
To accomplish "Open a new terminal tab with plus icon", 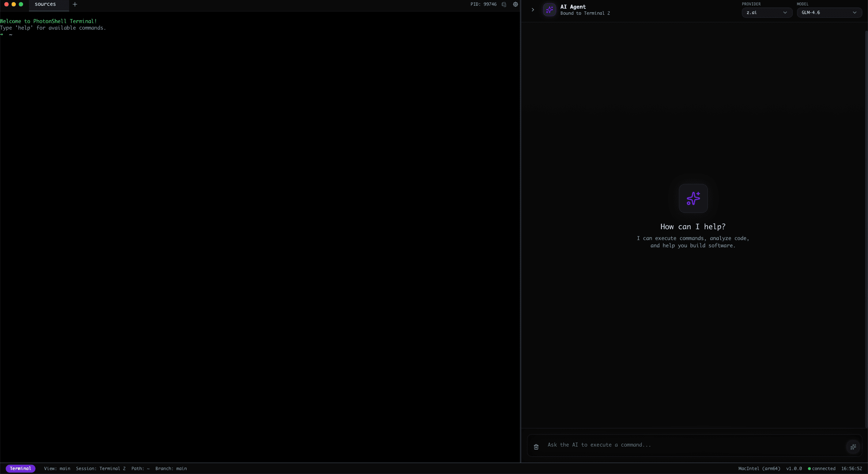I will [75, 4].
